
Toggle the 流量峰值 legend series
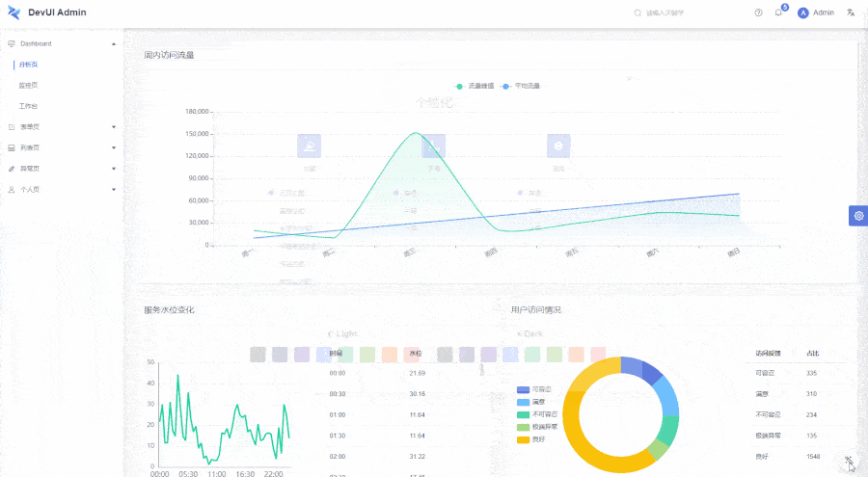click(x=475, y=87)
